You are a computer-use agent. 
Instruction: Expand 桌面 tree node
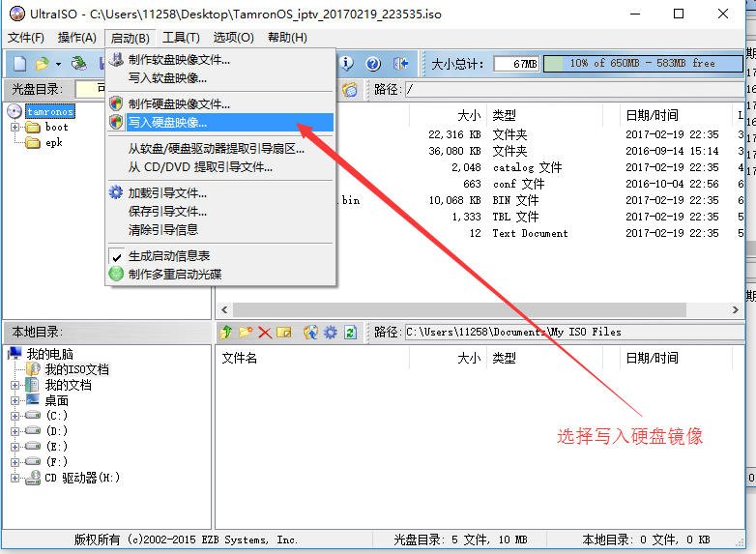tap(15, 400)
